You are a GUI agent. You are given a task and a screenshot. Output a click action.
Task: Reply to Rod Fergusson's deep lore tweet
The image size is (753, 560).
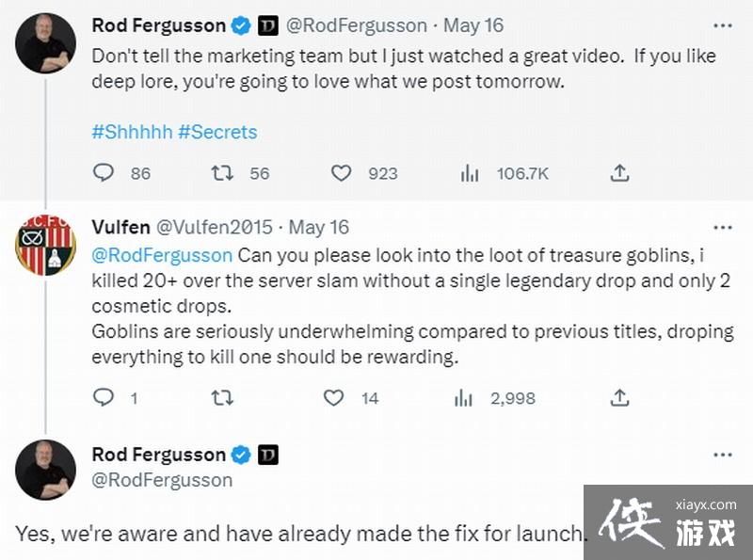pyautogui.click(x=104, y=173)
